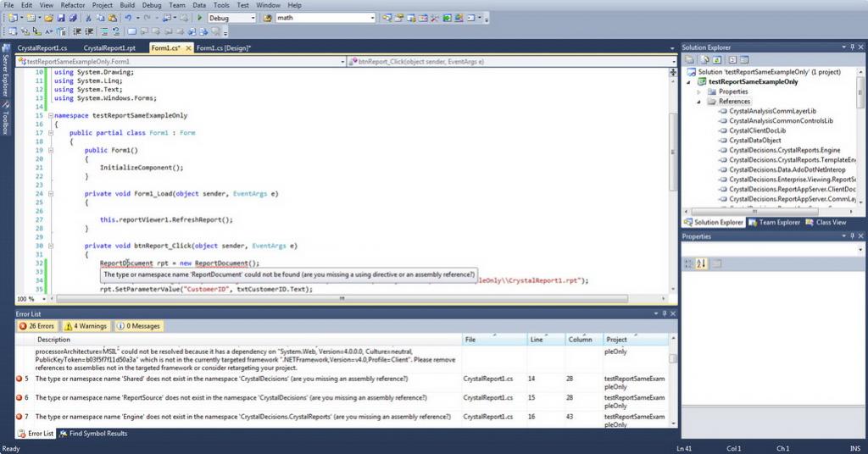Open the Toolbox side tab
Screen dimensions: 868x454
(x=6, y=119)
